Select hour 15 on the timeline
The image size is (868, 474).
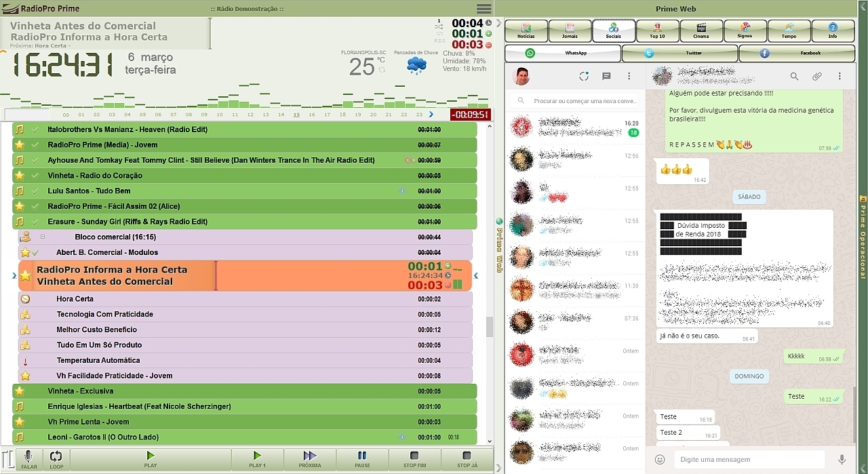(x=296, y=115)
